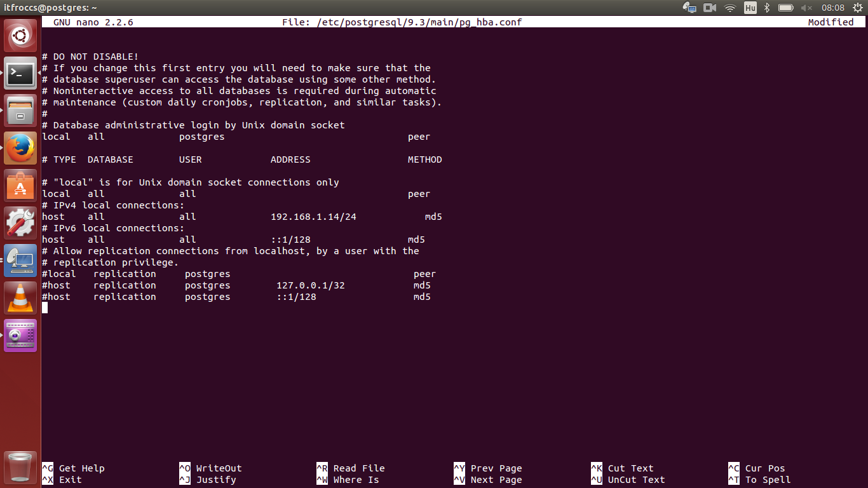Open the session power gear menu

click(x=858, y=8)
